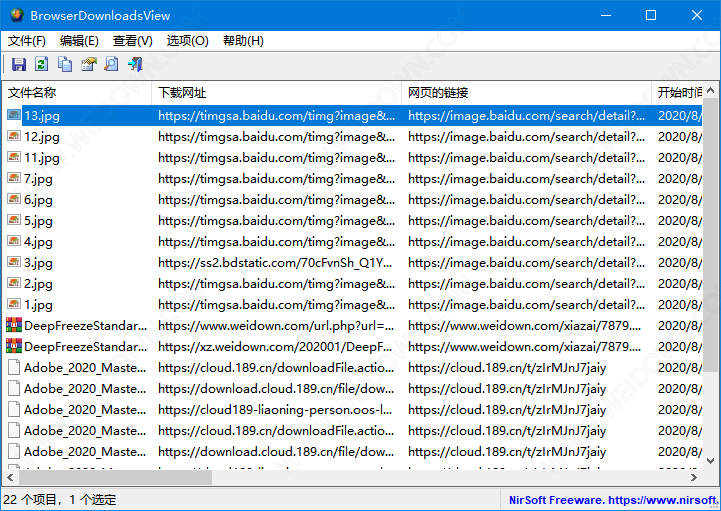The height and width of the screenshot is (511, 721).
Task: Click the 22 个项目, 1 个选定 status text
Action: point(60,500)
